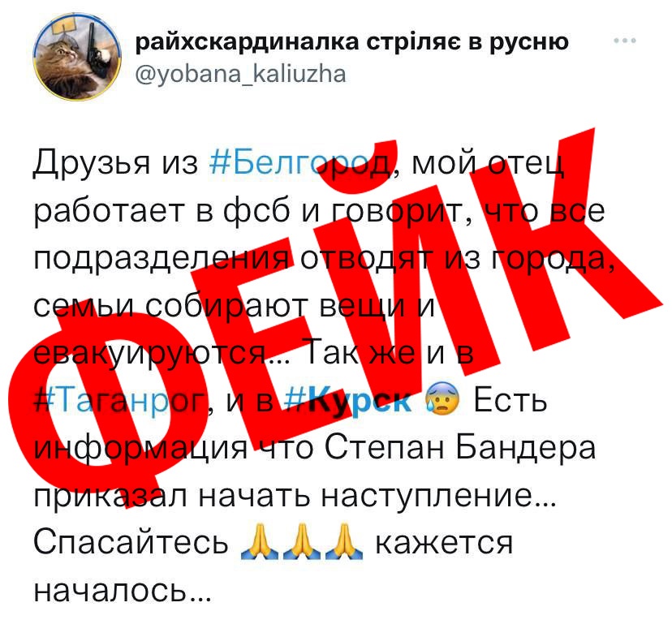Click the middle praying hands emoji
Image resolution: width=672 pixels, height=637 pixels.
pos(302,541)
